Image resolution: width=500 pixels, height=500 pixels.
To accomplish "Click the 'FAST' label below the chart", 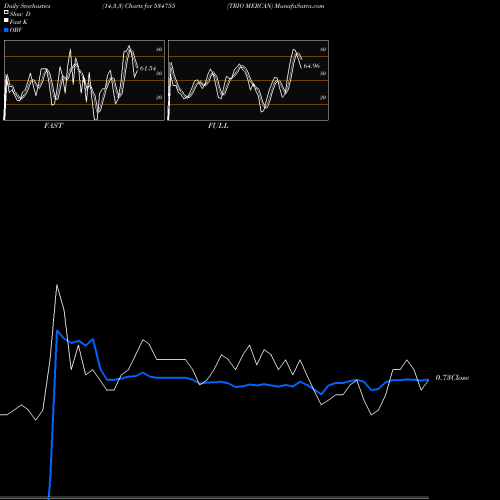I will (53, 126).
